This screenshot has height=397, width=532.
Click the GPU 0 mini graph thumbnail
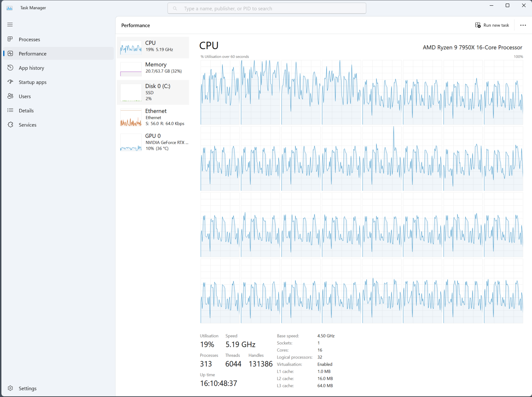[131, 142]
